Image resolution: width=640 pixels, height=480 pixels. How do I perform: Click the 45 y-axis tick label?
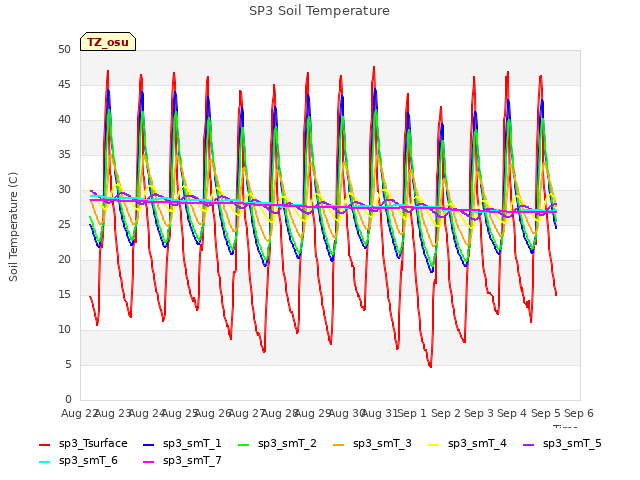64,84
